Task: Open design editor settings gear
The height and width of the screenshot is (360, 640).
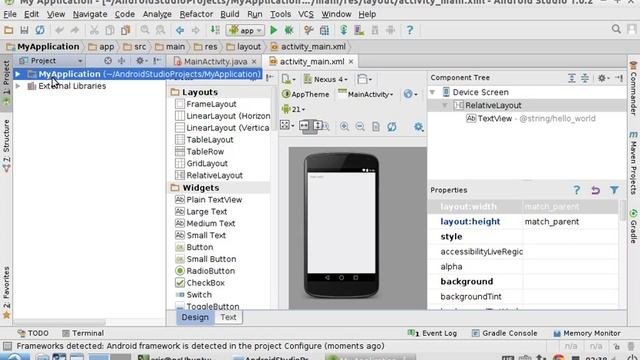Action: point(418,127)
